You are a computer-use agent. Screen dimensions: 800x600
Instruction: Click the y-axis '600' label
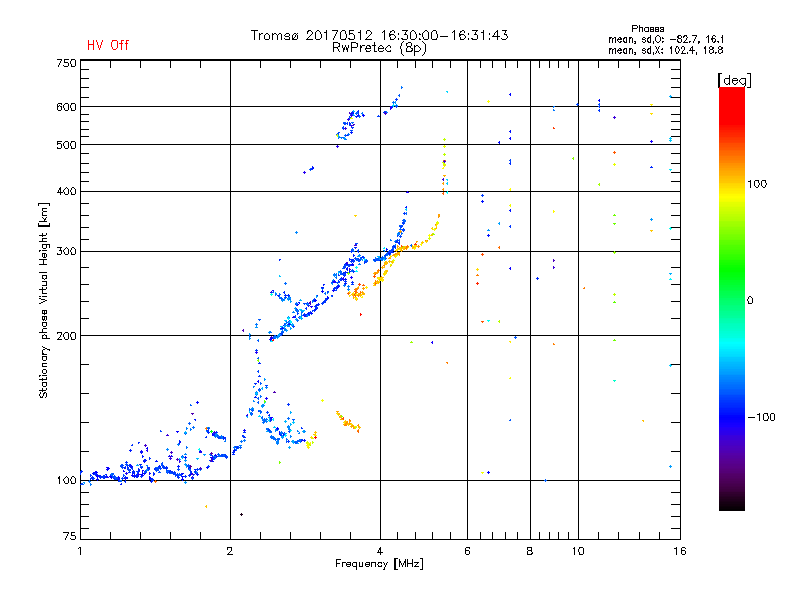pos(66,107)
